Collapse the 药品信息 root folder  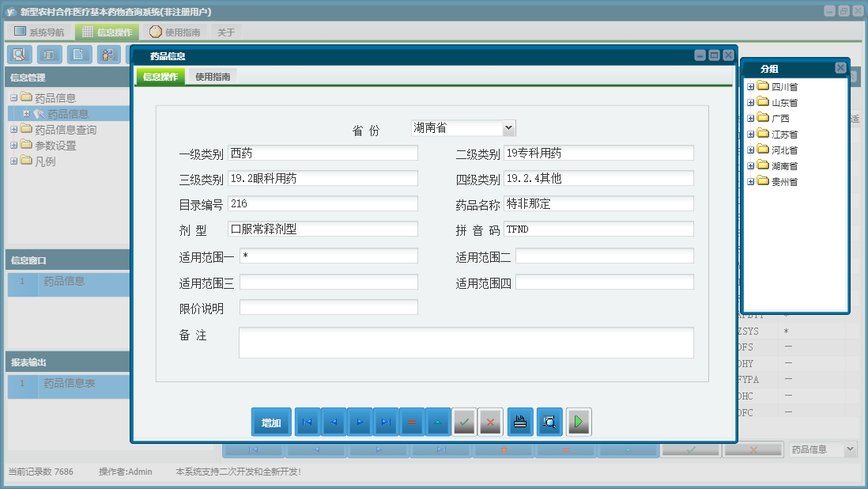pos(14,98)
